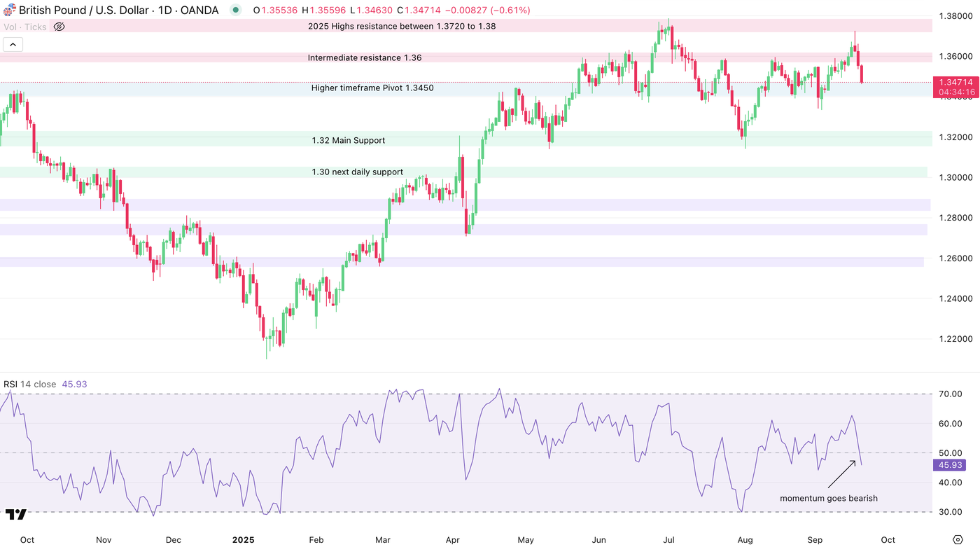Screen dimensions: 980x547
Task: Click the Feb label on the time axis
Action: tap(316, 540)
